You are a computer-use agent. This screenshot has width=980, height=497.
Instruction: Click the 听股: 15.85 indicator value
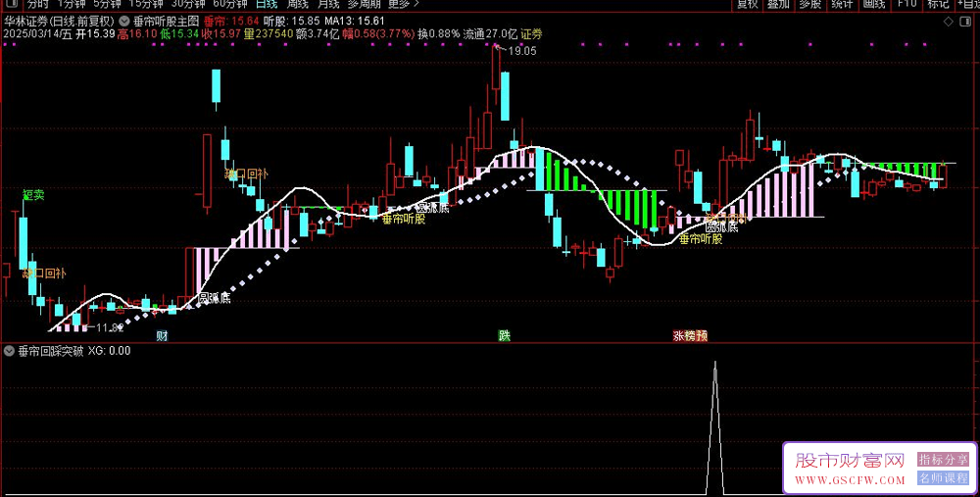tap(292, 20)
